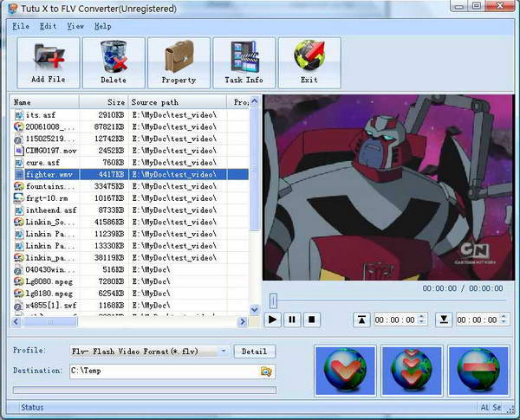Screen dimensions: 520x420
Task: Open the Help menu
Action: pyautogui.click(x=103, y=26)
